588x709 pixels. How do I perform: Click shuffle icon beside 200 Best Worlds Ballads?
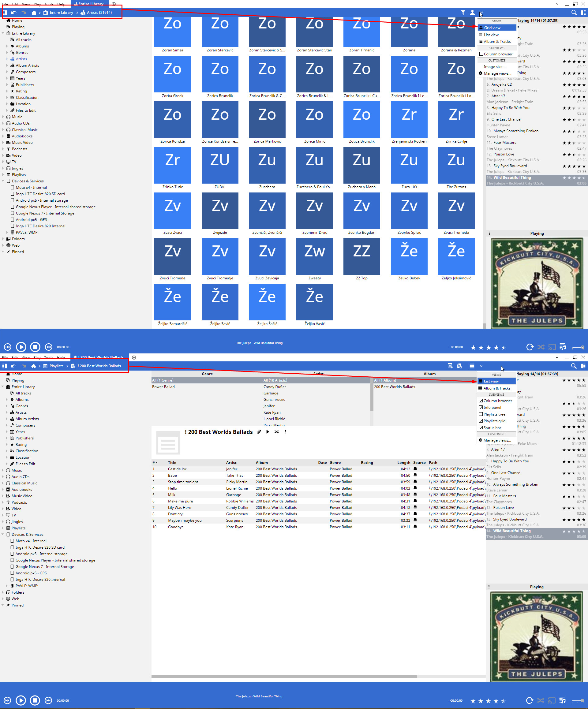(x=277, y=432)
